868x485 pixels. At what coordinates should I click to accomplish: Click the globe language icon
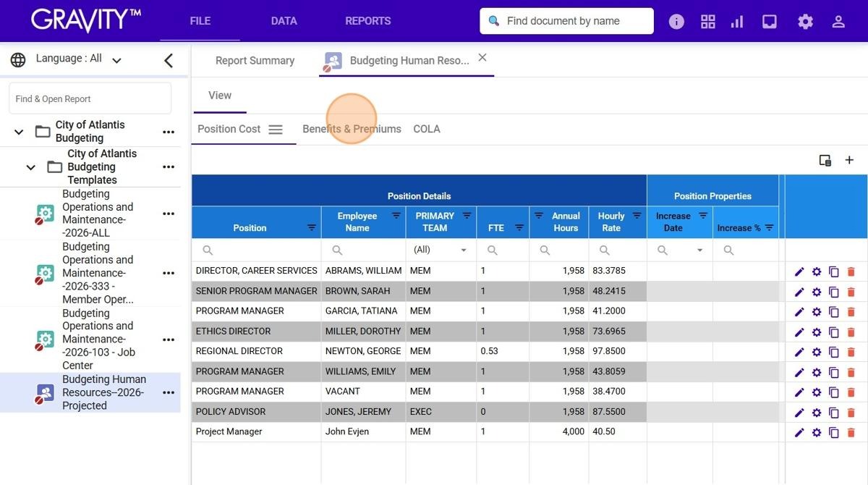click(18, 60)
